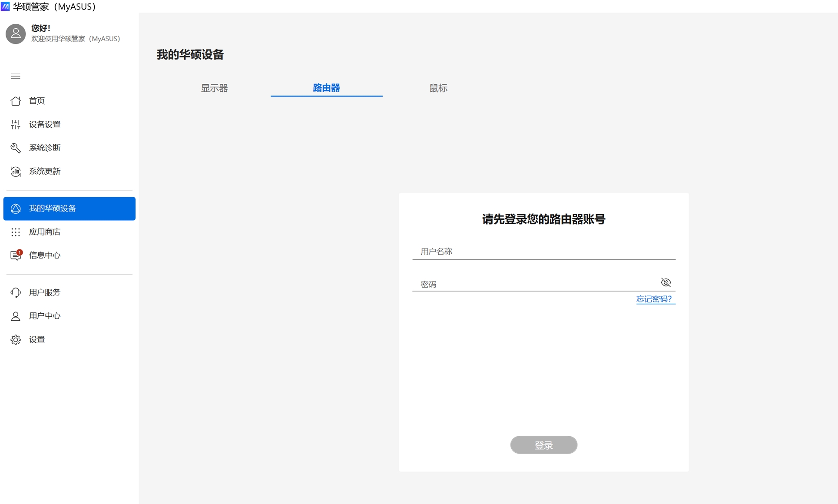The image size is (838, 504).
Task: Open System Diagnosis wrench icon
Action: tap(16, 148)
